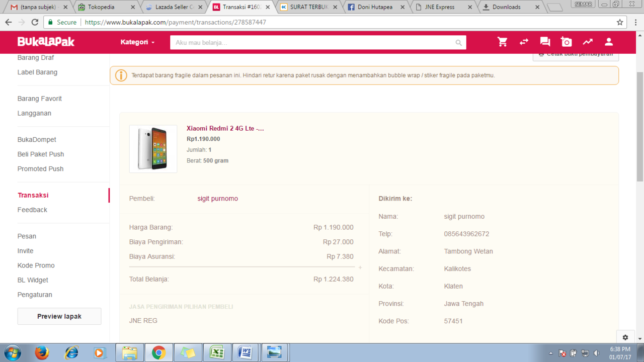Select Feedback in the sidebar menu
This screenshot has width=644, height=362.
[32, 210]
